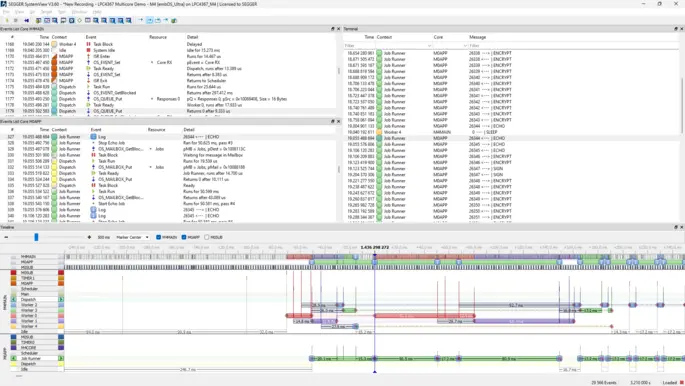Click M4MAIN events list vertical scrollbar
Screen dimensions: 685x386
tap(339, 71)
